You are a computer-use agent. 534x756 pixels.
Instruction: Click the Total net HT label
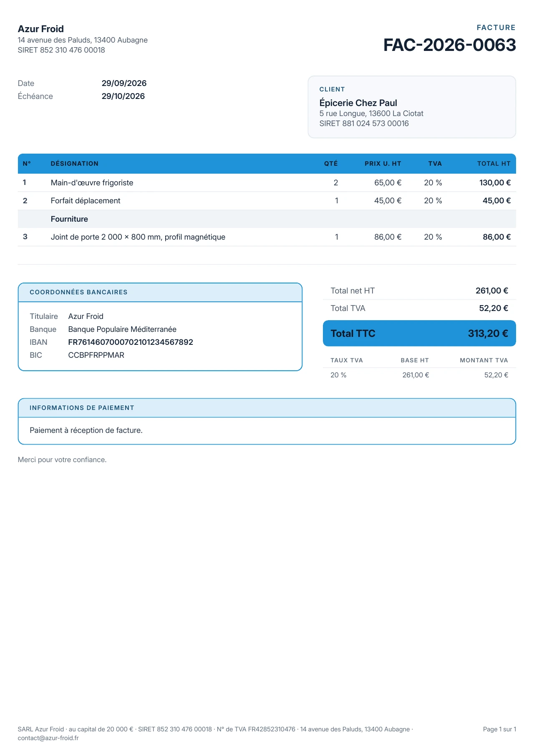[353, 291]
